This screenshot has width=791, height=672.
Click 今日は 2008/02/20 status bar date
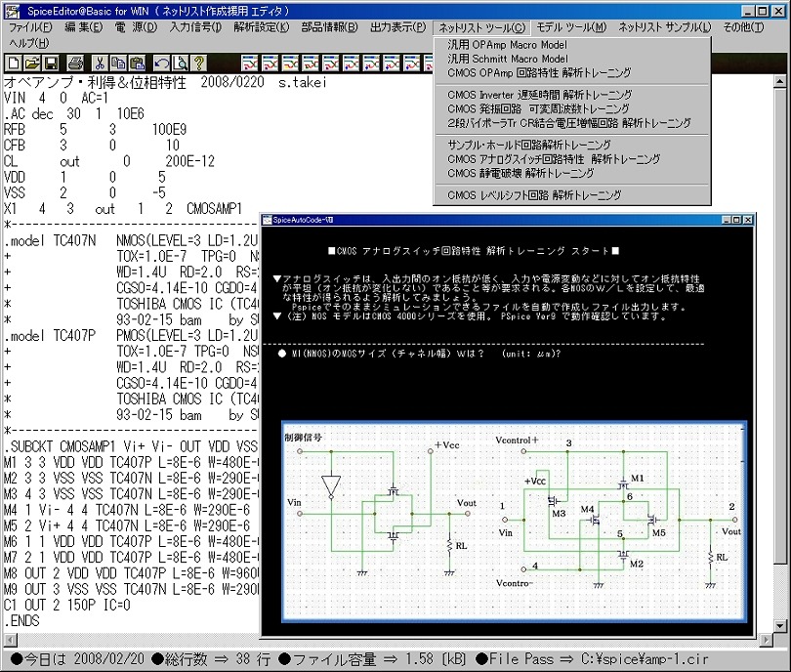click(x=77, y=659)
